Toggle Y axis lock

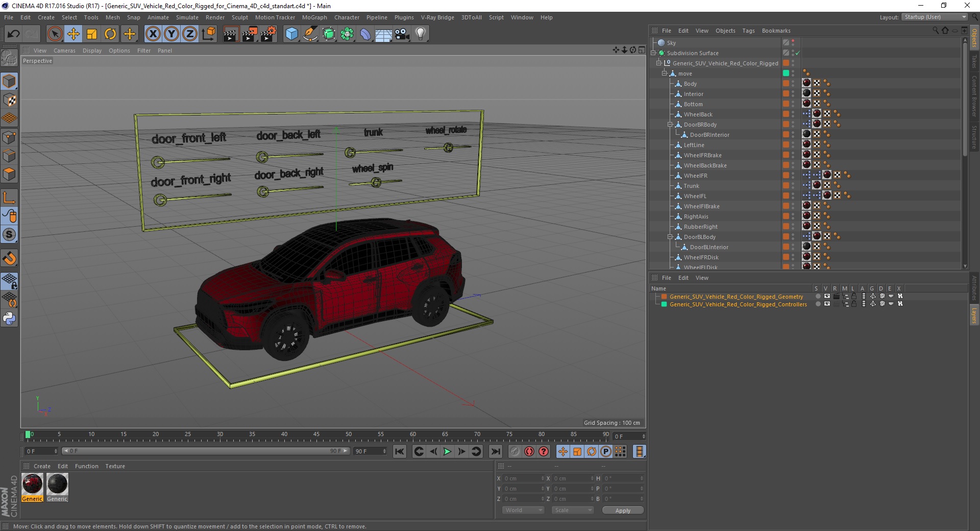(171, 34)
